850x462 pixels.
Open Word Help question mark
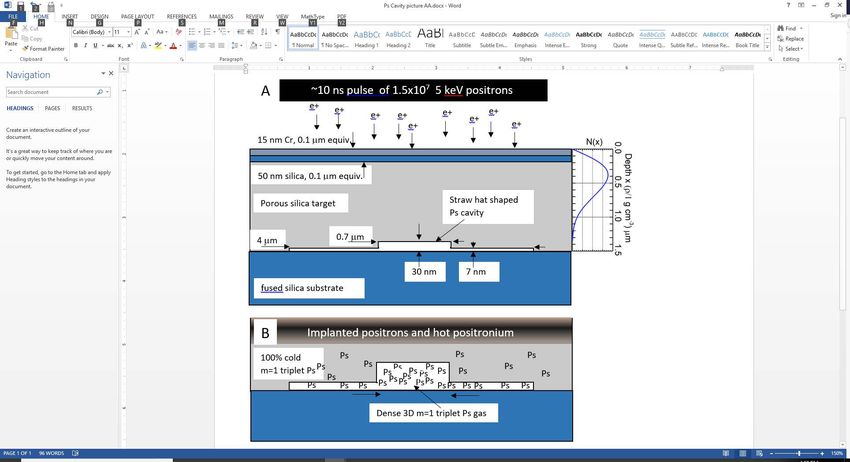click(x=788, y=5)
